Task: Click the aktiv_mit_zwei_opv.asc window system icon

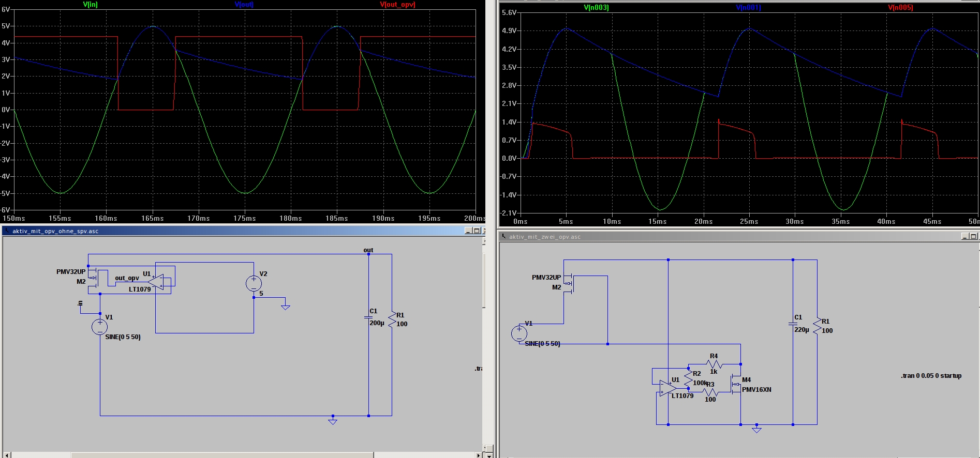Action: 503,237
